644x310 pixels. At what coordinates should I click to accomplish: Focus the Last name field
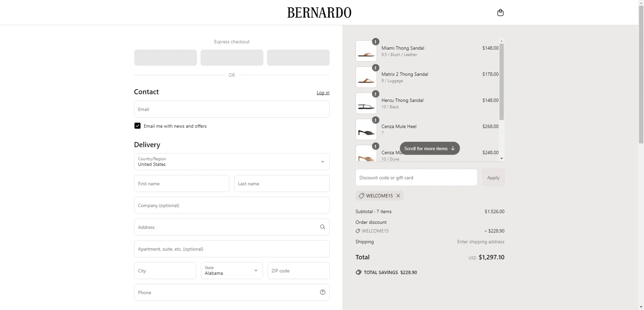pyautogui.click(x=282, y=184)
